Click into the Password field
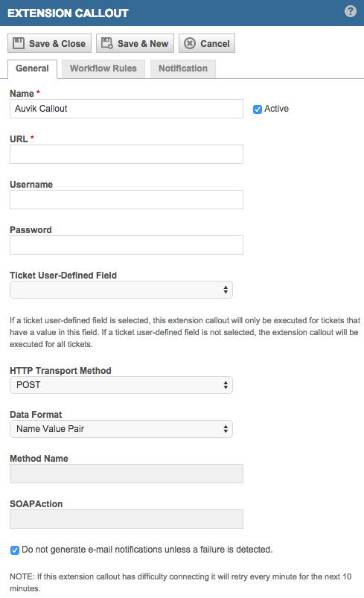This screenshot has width=364, height=598. pyautogui.click(x=127, y=245)
